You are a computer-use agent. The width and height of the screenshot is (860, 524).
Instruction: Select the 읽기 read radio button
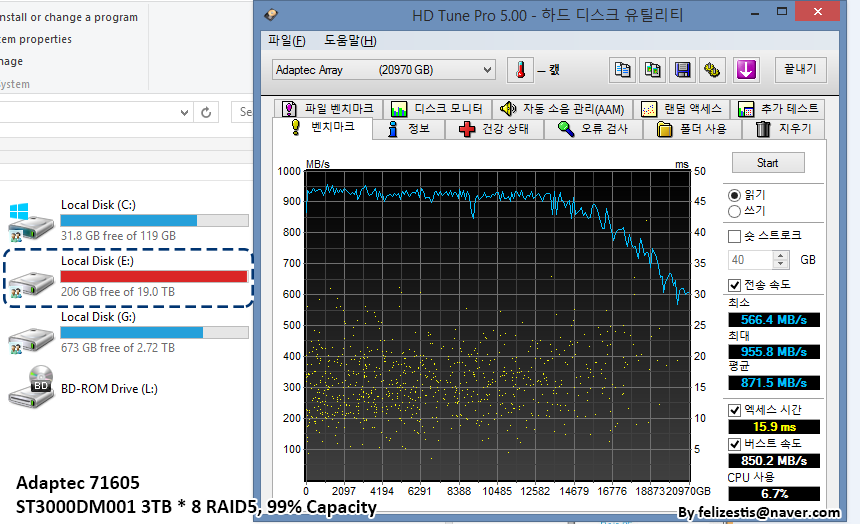(x=734, y=195)
